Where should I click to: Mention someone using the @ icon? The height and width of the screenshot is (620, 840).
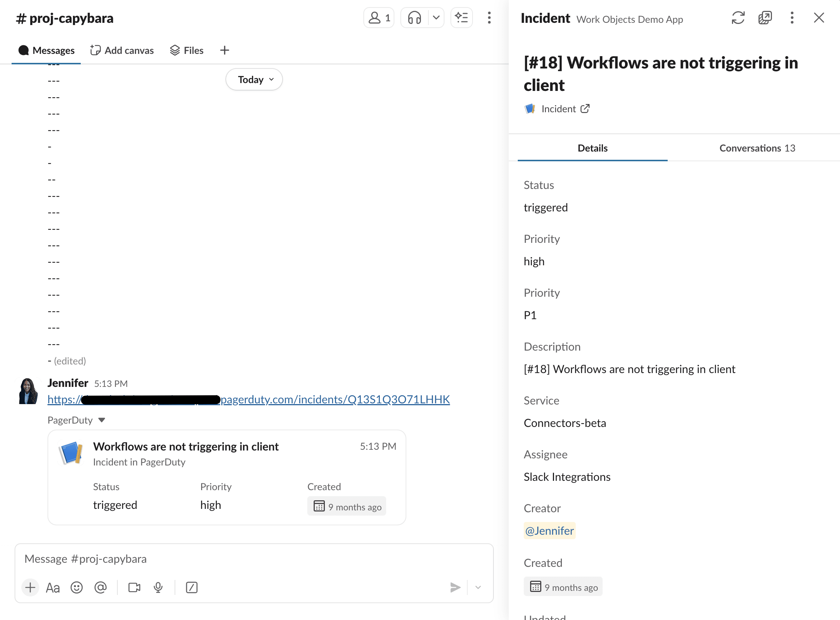101,587
